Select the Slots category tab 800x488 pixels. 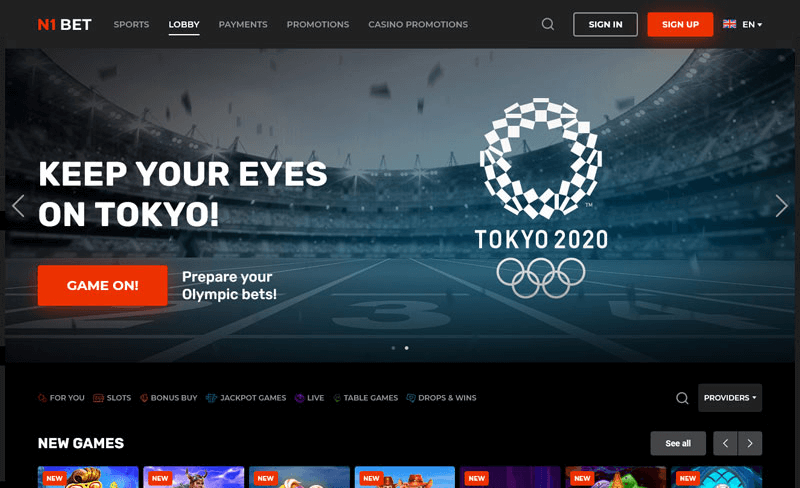click(112, 398)
